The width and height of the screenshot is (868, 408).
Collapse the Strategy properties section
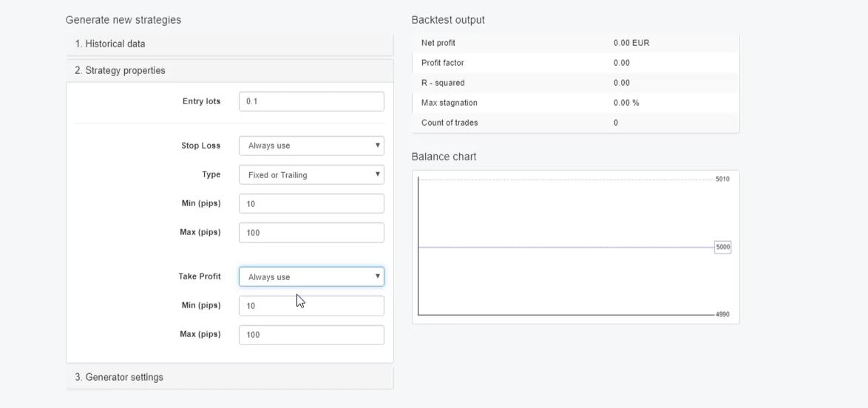coord(230,70)
